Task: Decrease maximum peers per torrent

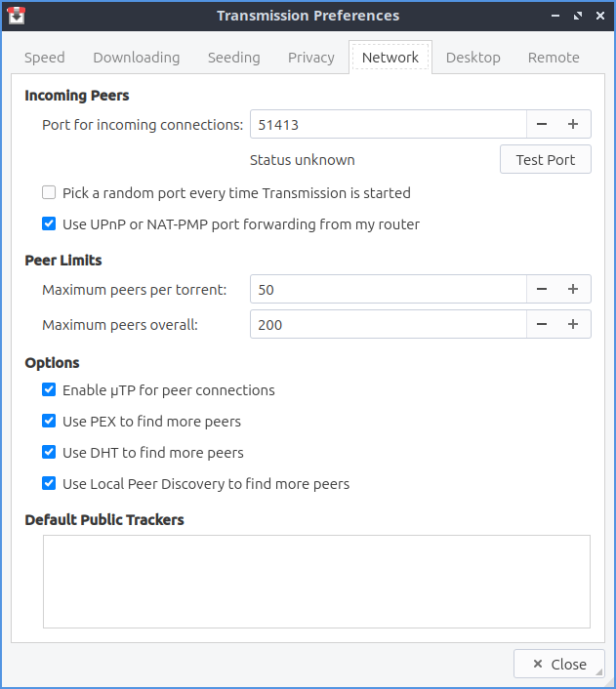Action: click(542, 289)
